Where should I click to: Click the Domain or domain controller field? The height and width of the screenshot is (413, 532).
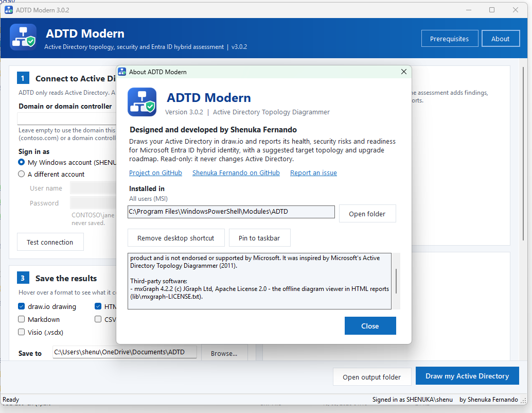click(x=67, y=119)
